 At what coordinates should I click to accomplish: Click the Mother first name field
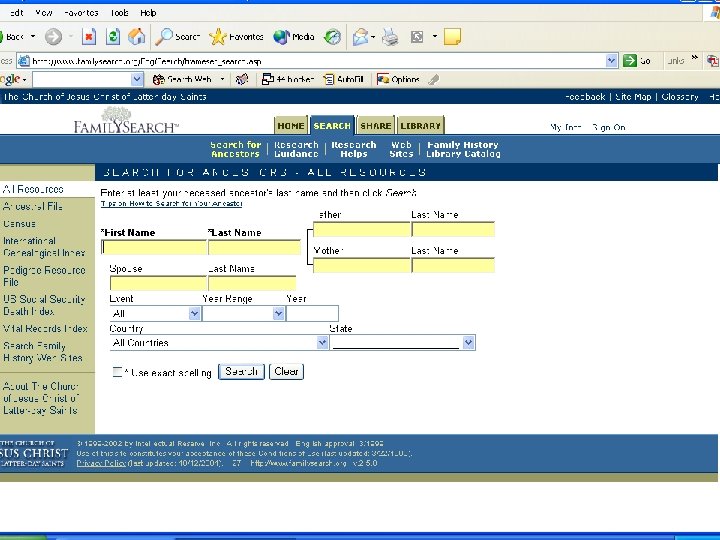click(361, 265)
